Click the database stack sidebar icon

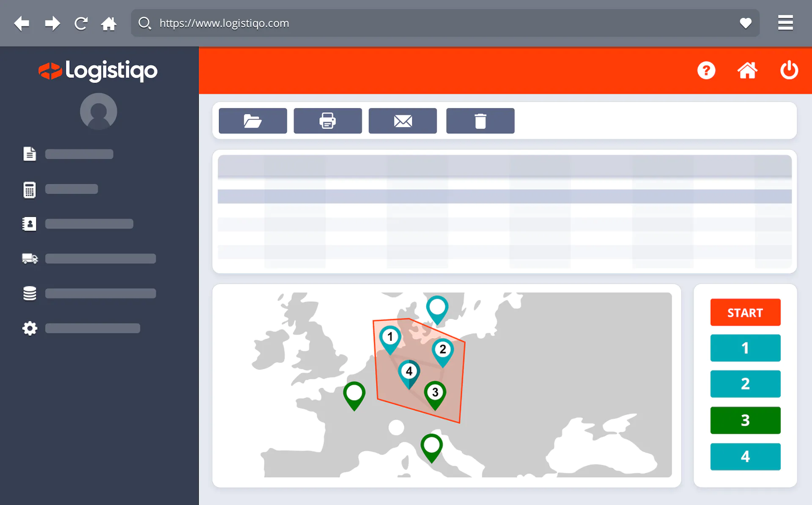30,293
